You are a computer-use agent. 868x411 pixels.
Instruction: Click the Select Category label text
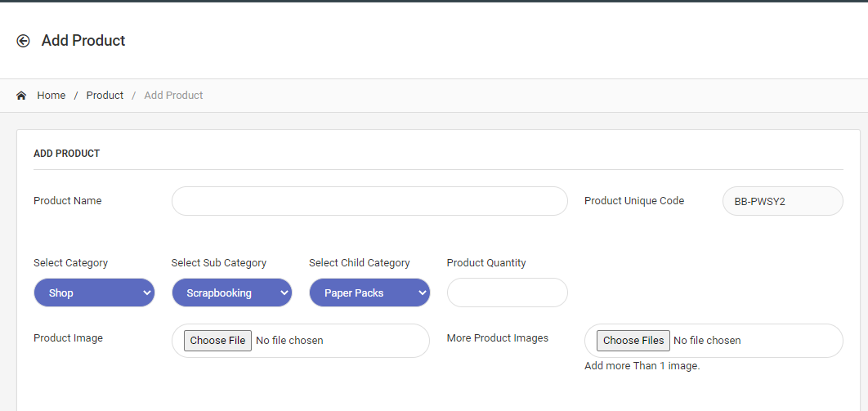pos(70,263)
